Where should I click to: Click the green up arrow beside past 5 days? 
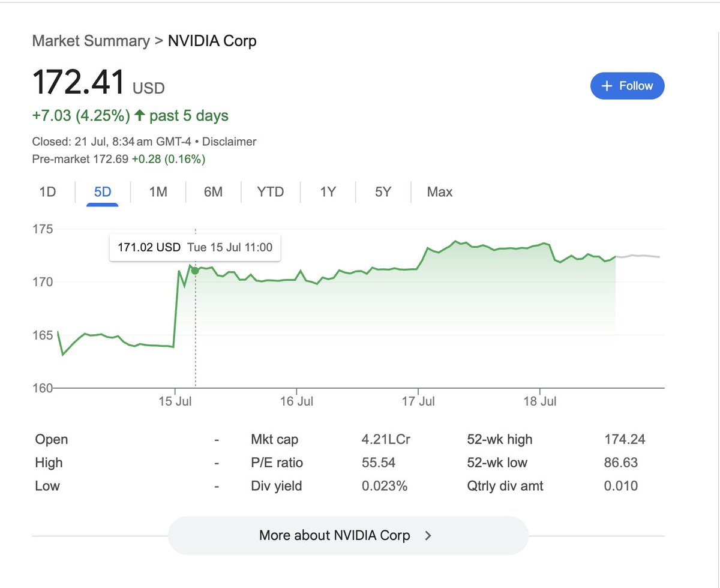[x=140, y=115]
